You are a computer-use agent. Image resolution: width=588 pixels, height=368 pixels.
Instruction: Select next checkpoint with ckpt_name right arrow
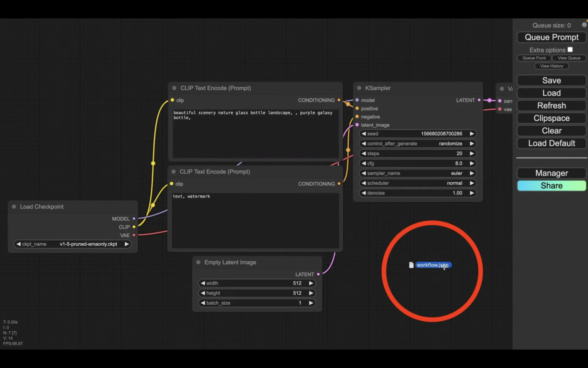point(127,244)
